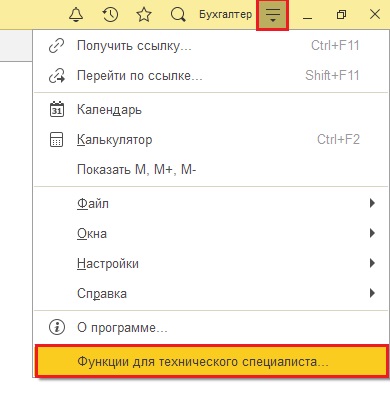Open the history clock icon
The width and height of the screenshot is (390, 394).
[110, 15]
